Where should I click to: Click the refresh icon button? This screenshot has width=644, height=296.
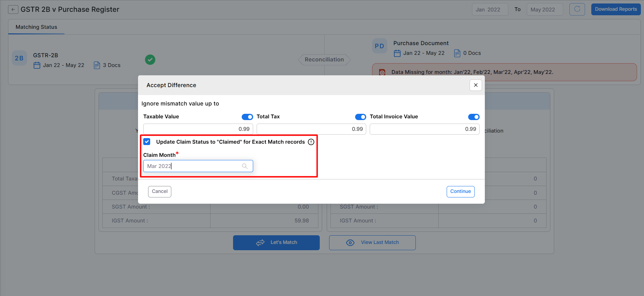[577, 9]
